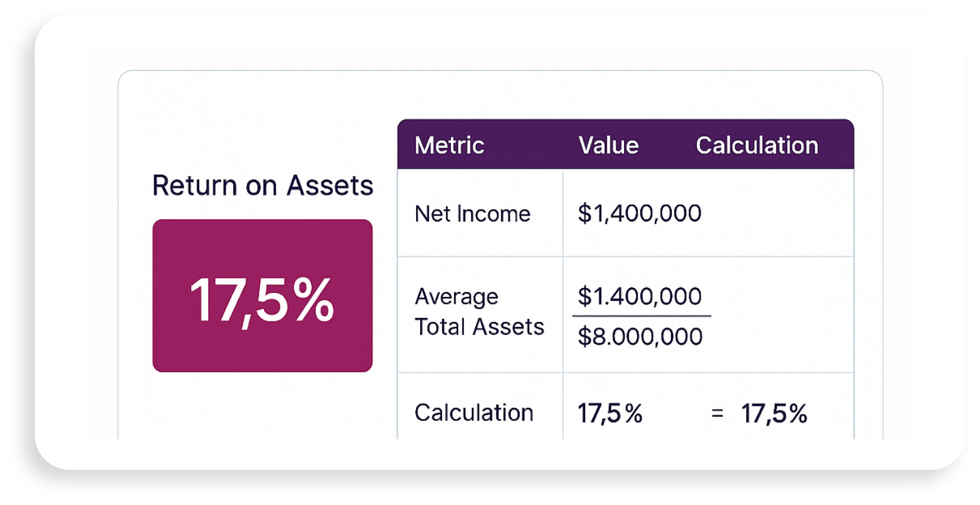
Task: Click the $1,400,000 Net Income value
Action: tap(639, 214)
